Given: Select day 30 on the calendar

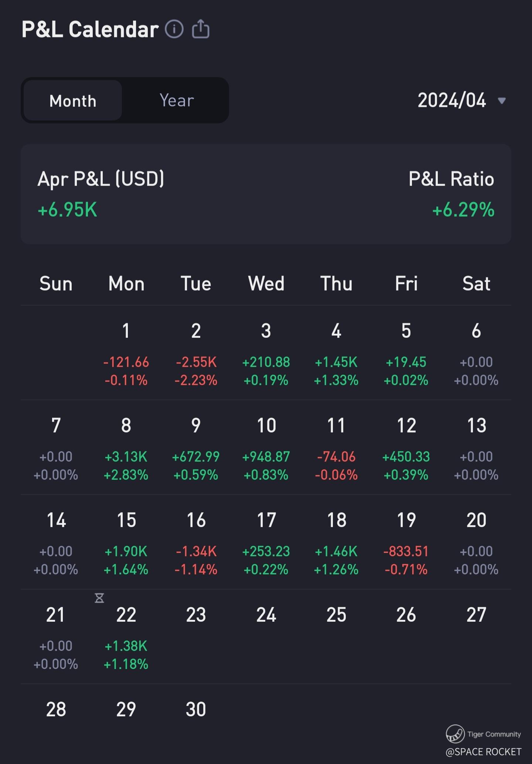Looking at the screenshot, I should coord(196,709).
